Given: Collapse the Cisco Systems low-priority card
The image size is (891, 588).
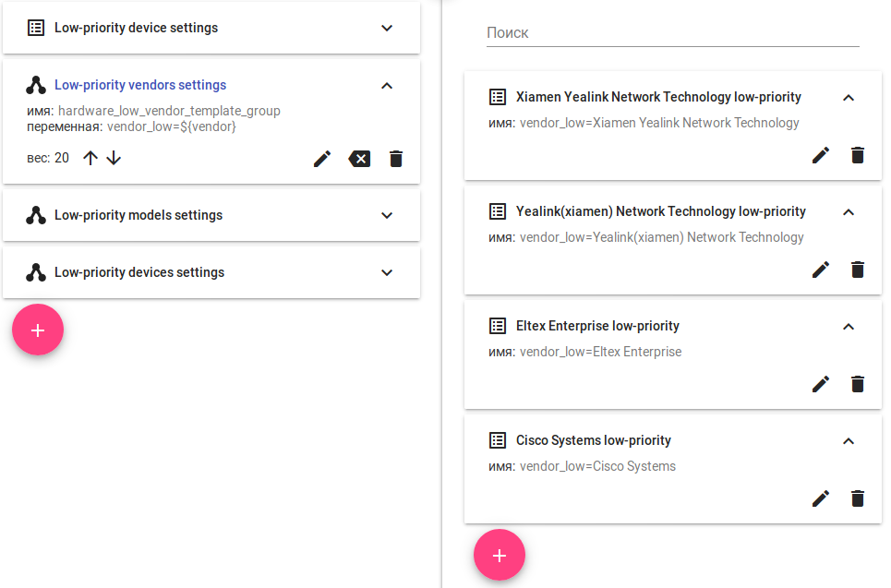Looking at the screenshot, I should tap(849, 441).
